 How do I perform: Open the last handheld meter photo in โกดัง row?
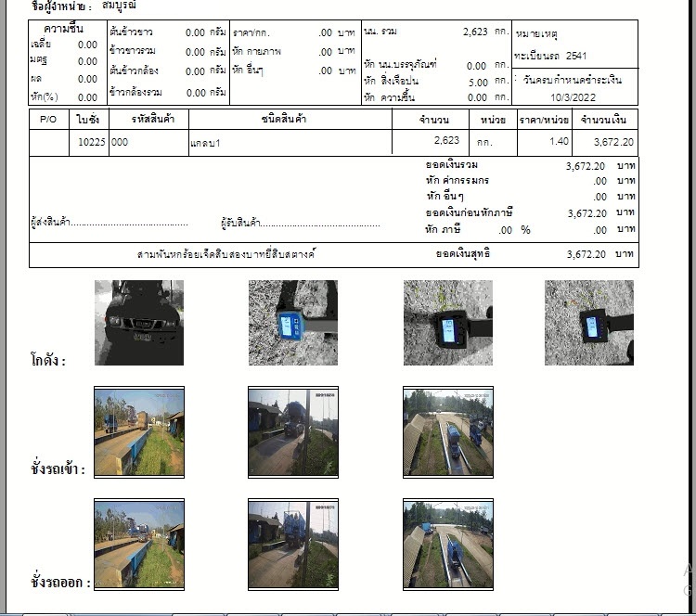click(x=589, y=323)
